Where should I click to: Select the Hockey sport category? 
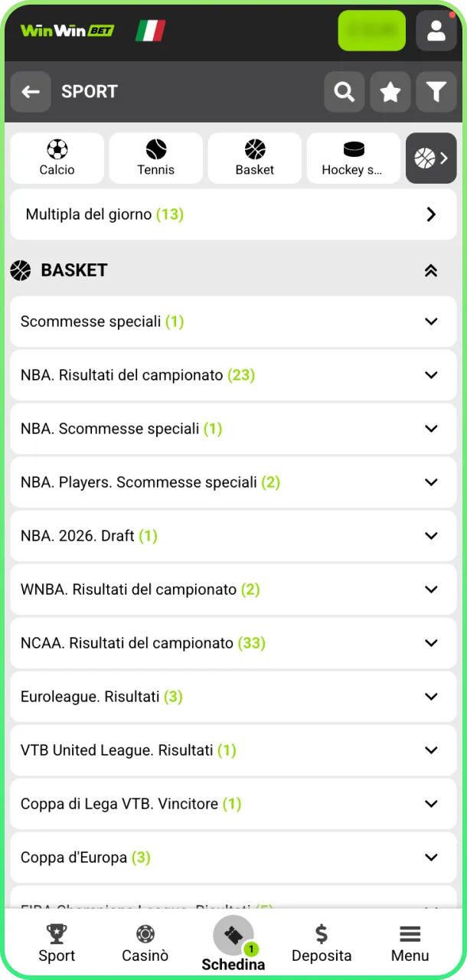click(x=353, y=158)
